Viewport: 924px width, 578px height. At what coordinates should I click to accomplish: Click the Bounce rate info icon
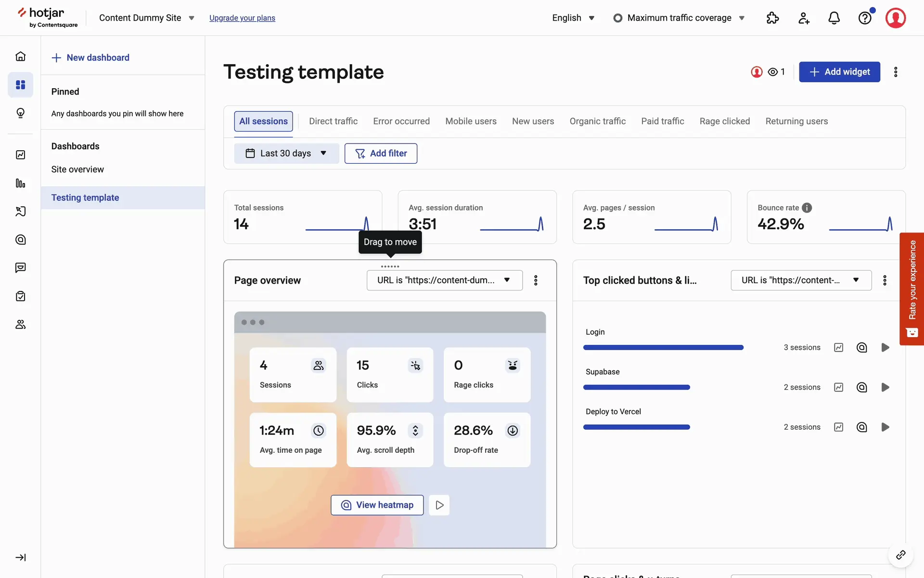tap(807, 208)
